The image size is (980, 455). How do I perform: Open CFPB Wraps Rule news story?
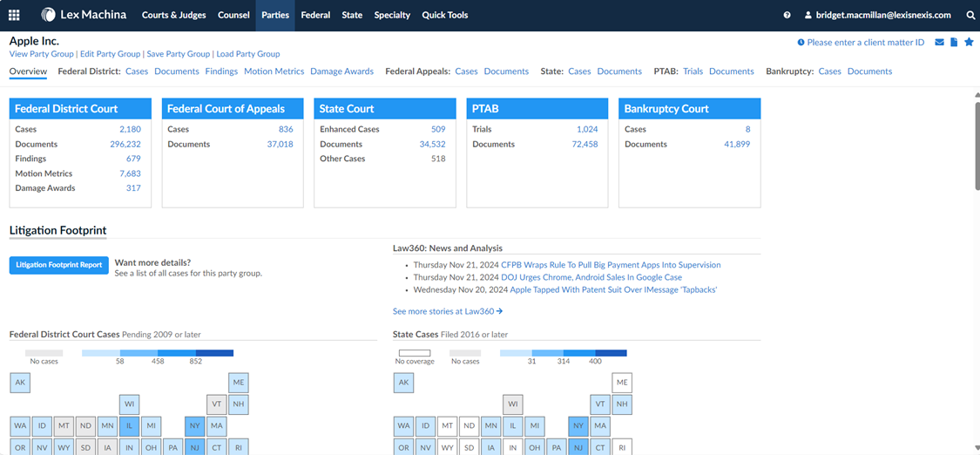coord(611,265)
